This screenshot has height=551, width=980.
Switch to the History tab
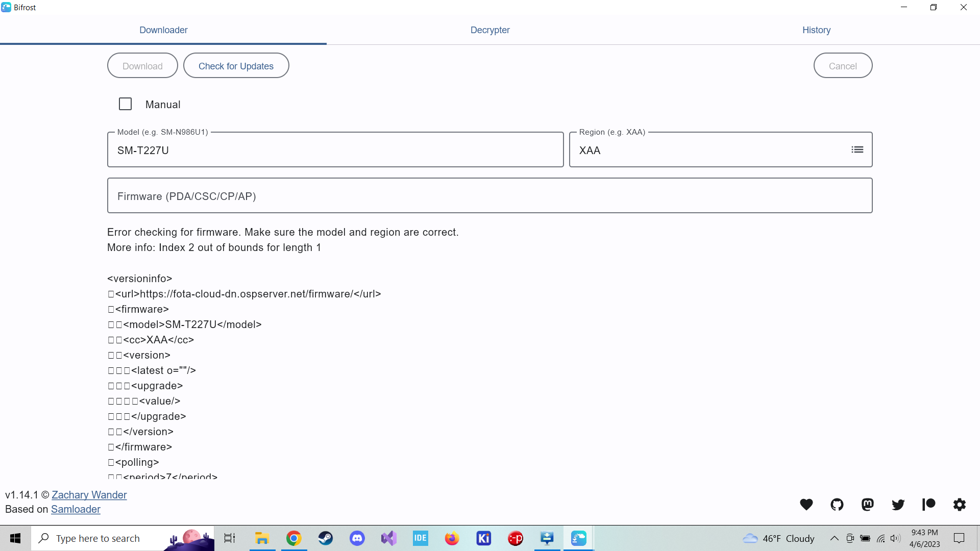(x=816, y=30)
